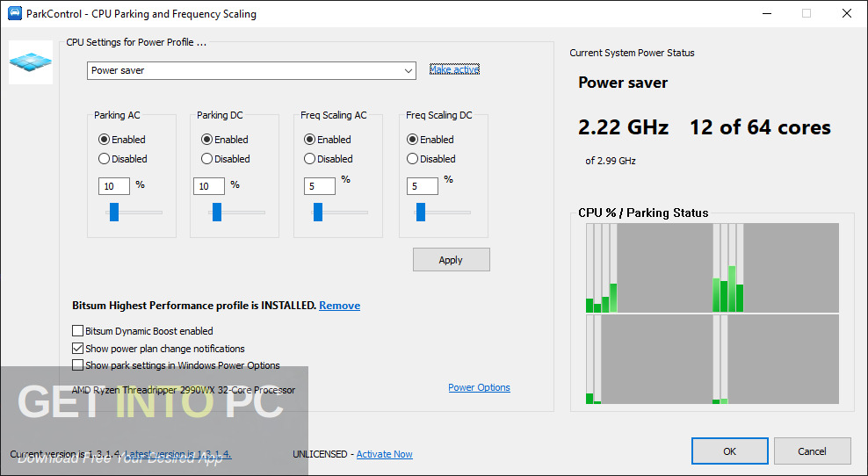Screen dimensions: 868x476
Task: Click the Freq Scaling AC percent field
Action: click(320, 186)
